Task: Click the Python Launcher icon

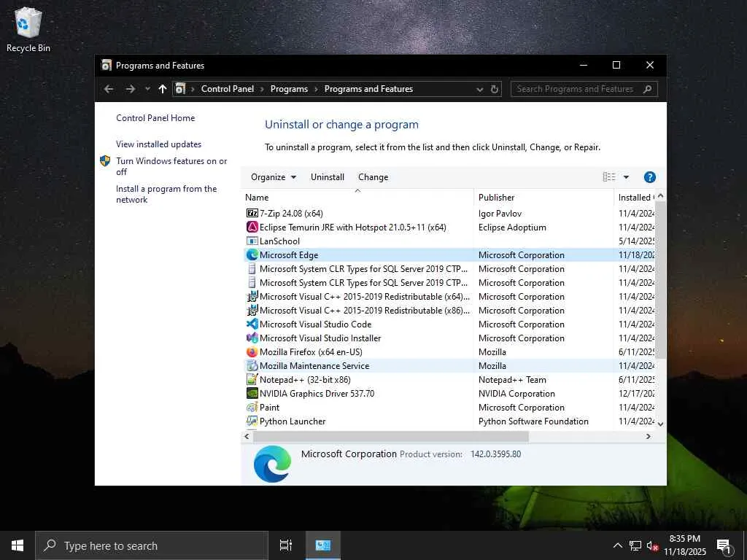Action: [x=252, y=421]
